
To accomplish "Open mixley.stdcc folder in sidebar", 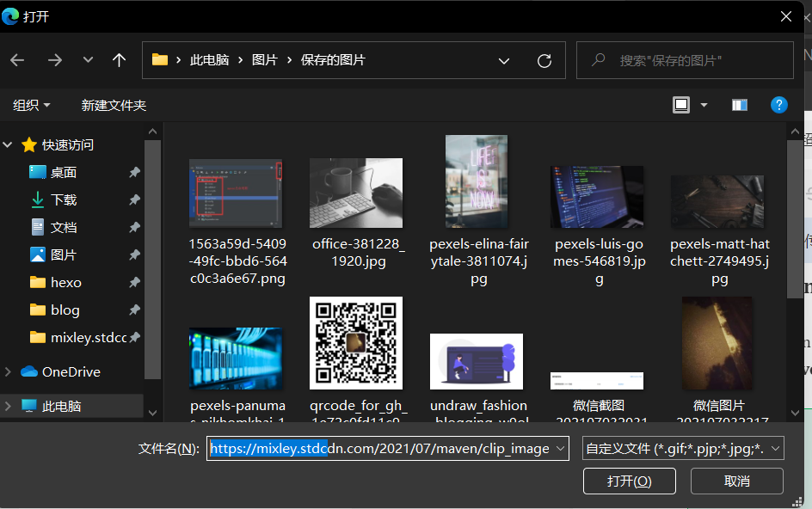I will pos(77,338).
